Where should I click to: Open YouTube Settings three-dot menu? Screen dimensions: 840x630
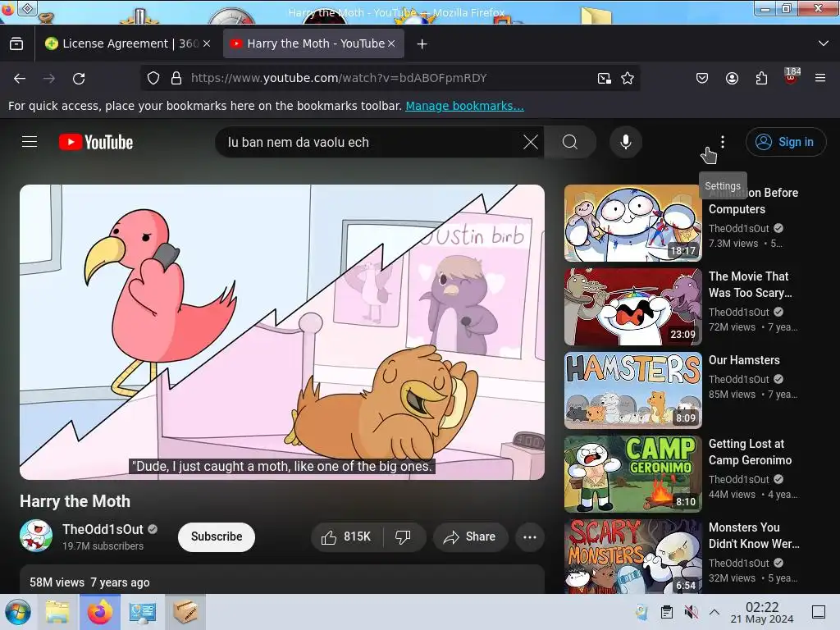click(722, 142)
